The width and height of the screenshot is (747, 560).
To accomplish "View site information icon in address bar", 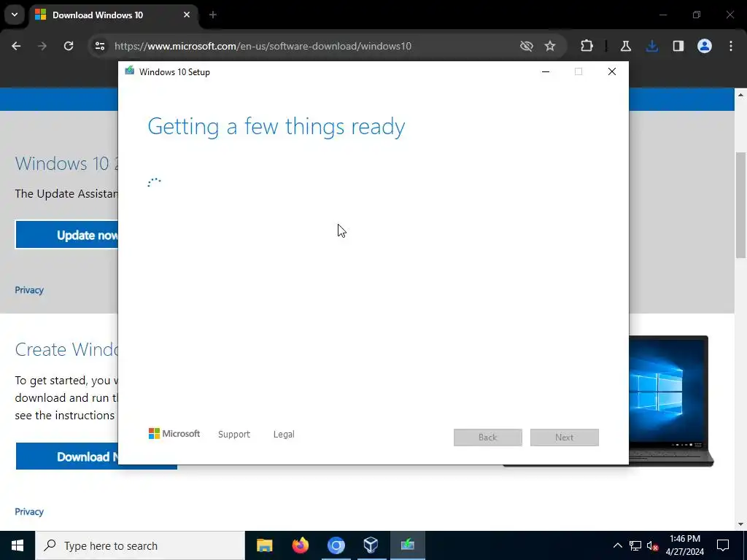I will (x=99, y=46).
